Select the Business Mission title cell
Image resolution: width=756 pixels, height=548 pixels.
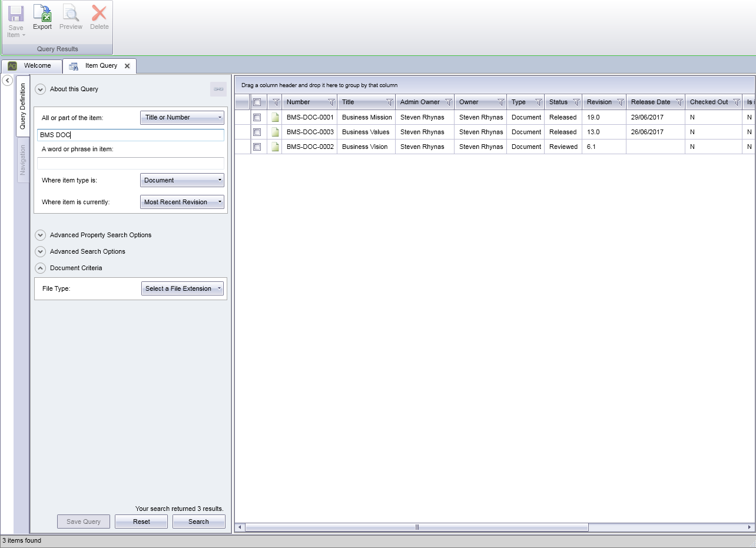367,117
